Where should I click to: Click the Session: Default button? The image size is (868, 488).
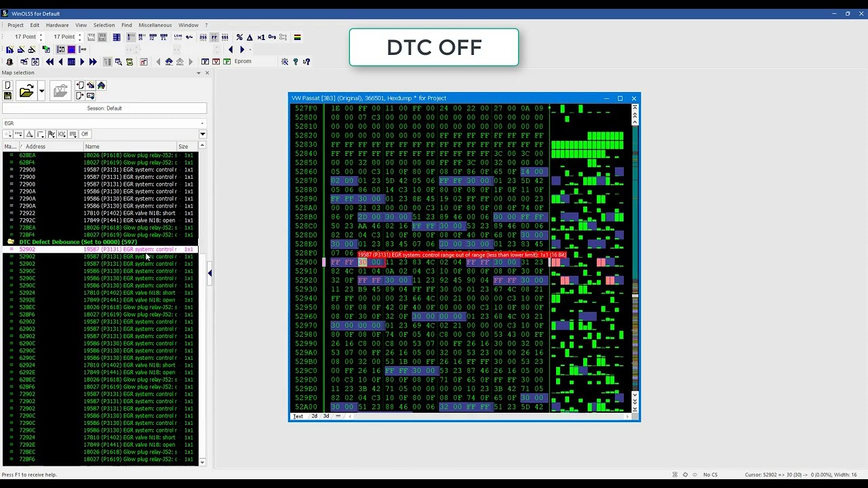(104, 108)
